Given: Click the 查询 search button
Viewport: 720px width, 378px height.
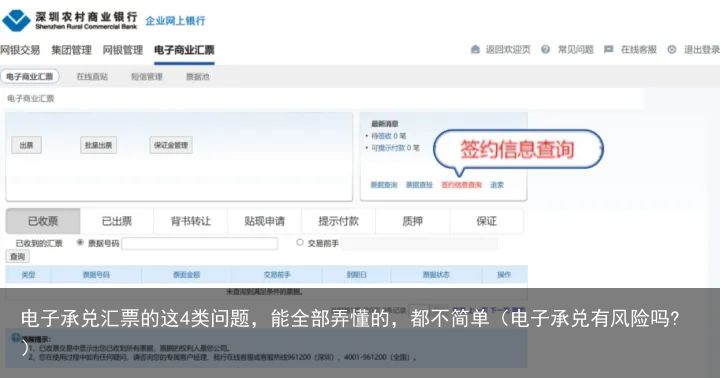Looking at the screenshot, I should pyautogui.click(x=17, y=257).
